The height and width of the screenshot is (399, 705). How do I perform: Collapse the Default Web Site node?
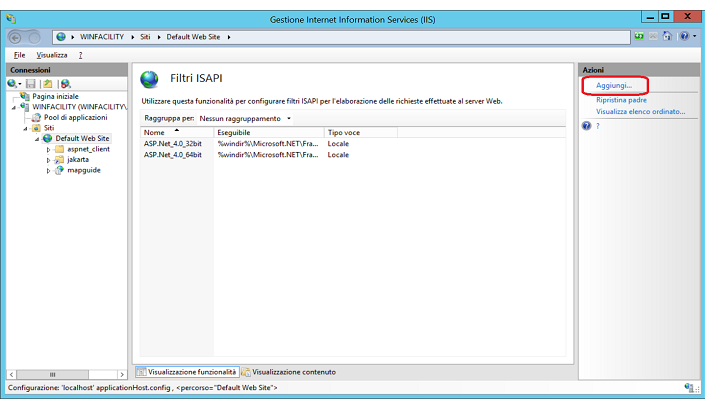(x=37, y=139)
